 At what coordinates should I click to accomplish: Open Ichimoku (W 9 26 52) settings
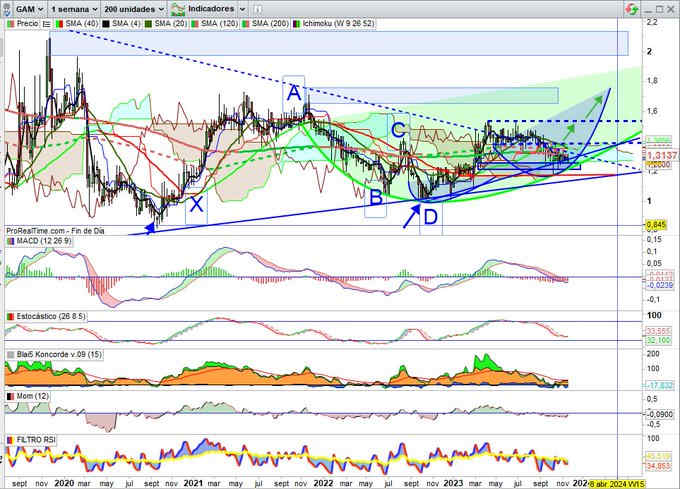pyautogui.click(x=333, y=24)
